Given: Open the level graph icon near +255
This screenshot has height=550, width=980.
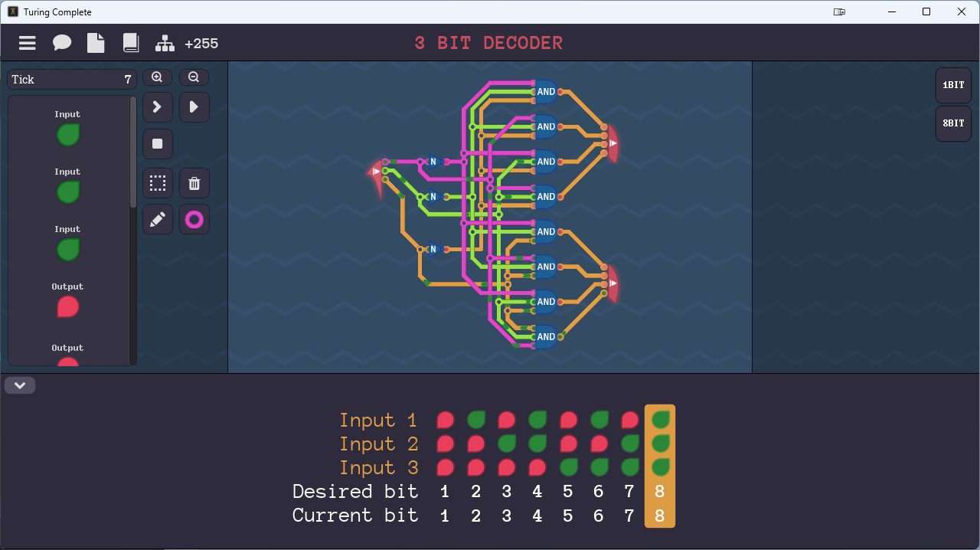Looking at the screenshot, I should [165, 43].
